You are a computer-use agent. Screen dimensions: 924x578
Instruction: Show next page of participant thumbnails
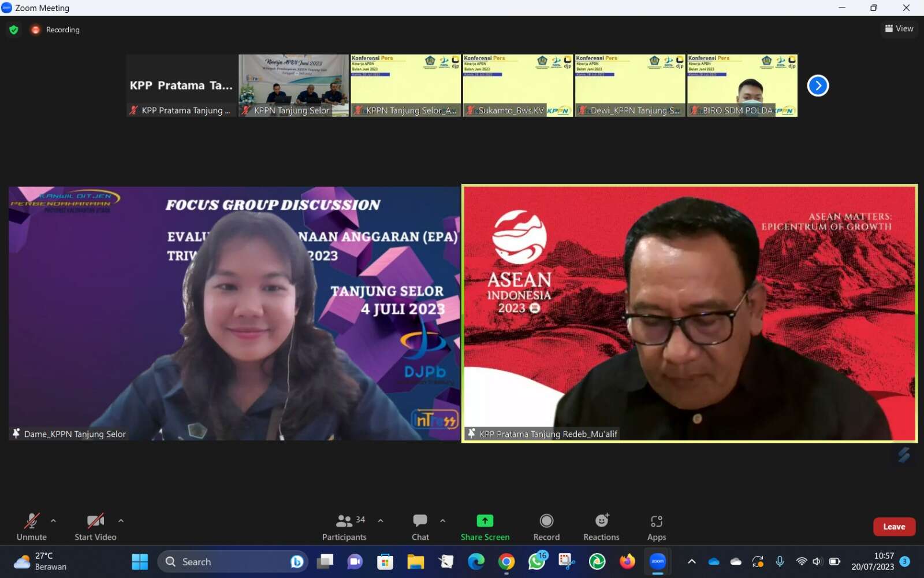pyautogui.click(x=818, y=86)
